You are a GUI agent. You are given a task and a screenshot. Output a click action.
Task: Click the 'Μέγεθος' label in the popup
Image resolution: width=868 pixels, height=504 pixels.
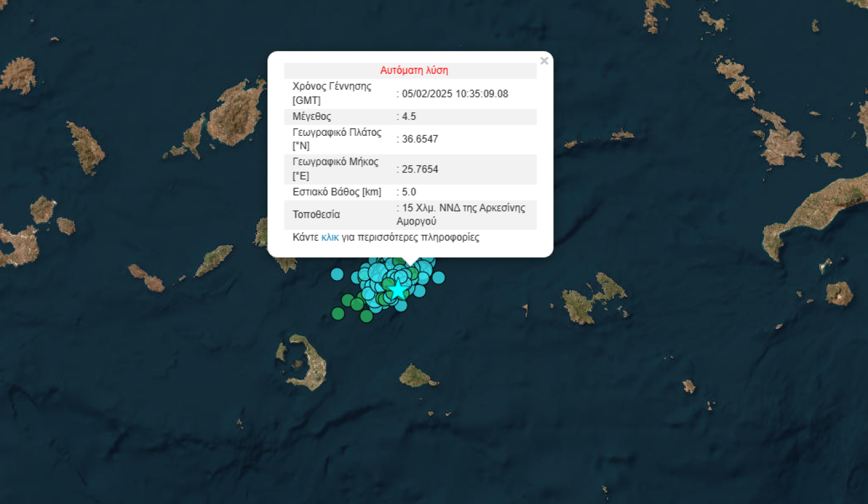311,117
